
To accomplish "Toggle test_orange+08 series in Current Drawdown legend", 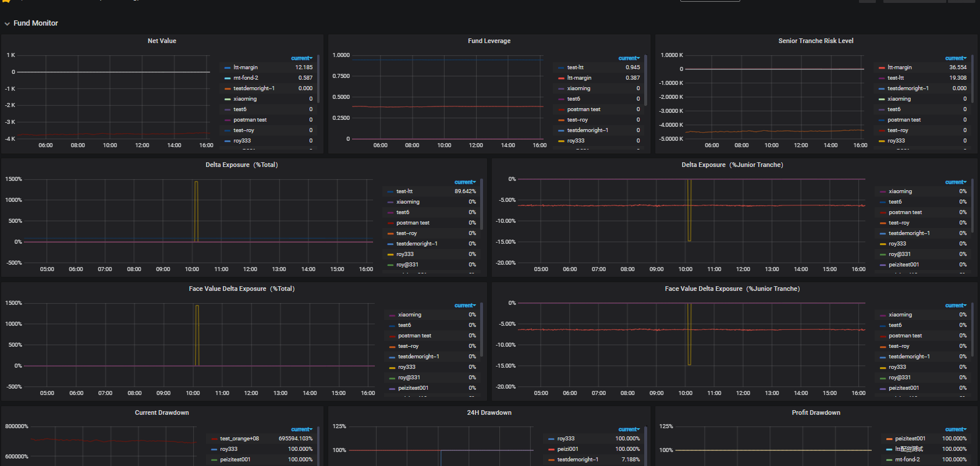I will click(239, 439).
